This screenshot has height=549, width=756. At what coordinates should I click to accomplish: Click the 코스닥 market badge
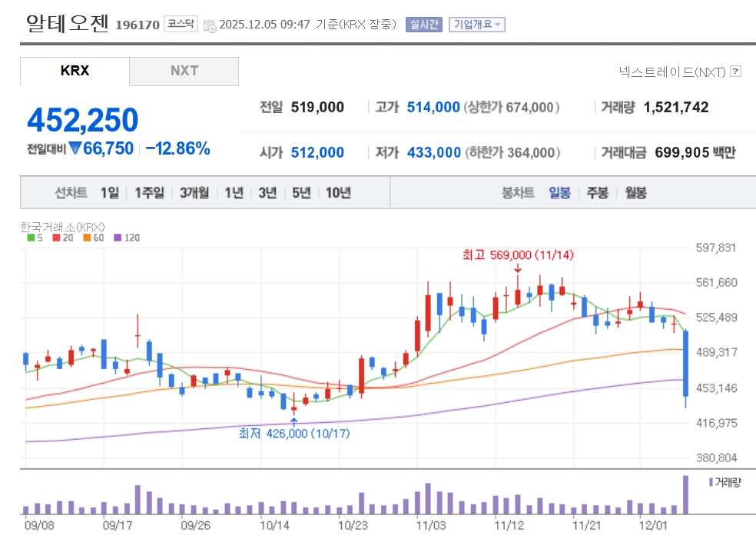pos(180,24)
